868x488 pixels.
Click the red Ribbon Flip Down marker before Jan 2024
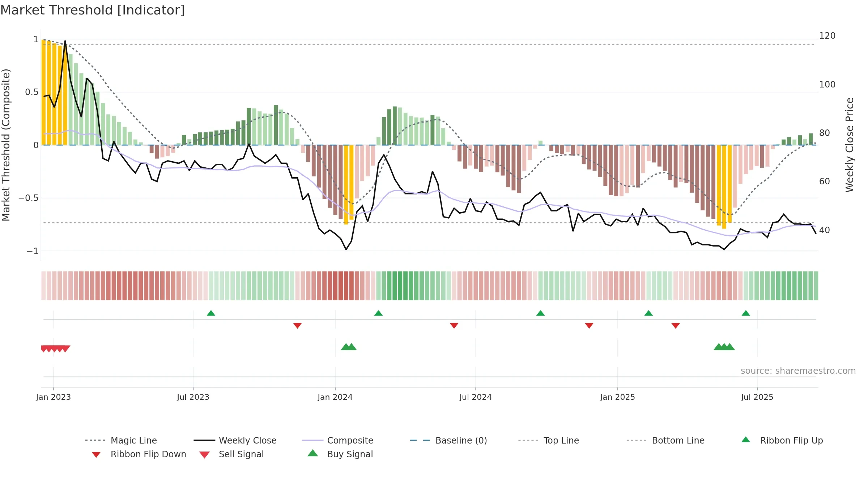297,326
